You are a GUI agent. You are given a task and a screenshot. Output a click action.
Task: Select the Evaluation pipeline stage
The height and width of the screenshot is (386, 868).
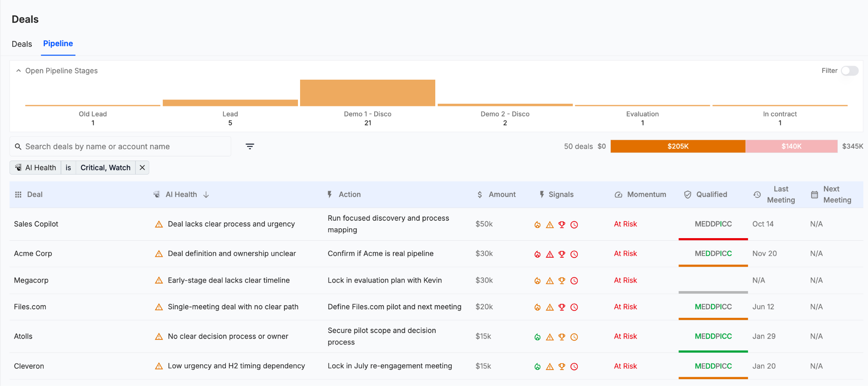click(x=643, y=114)
